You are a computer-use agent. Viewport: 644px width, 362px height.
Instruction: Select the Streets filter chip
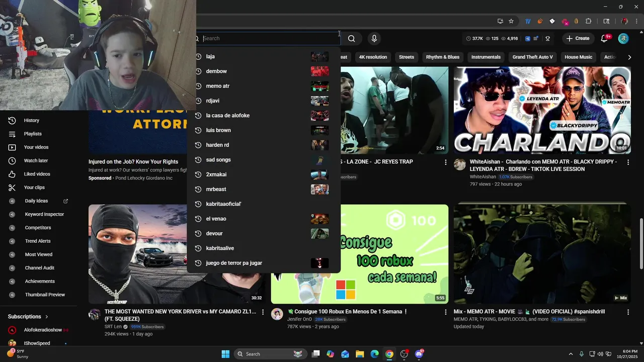pyautogui.click(x=407, y=57)
